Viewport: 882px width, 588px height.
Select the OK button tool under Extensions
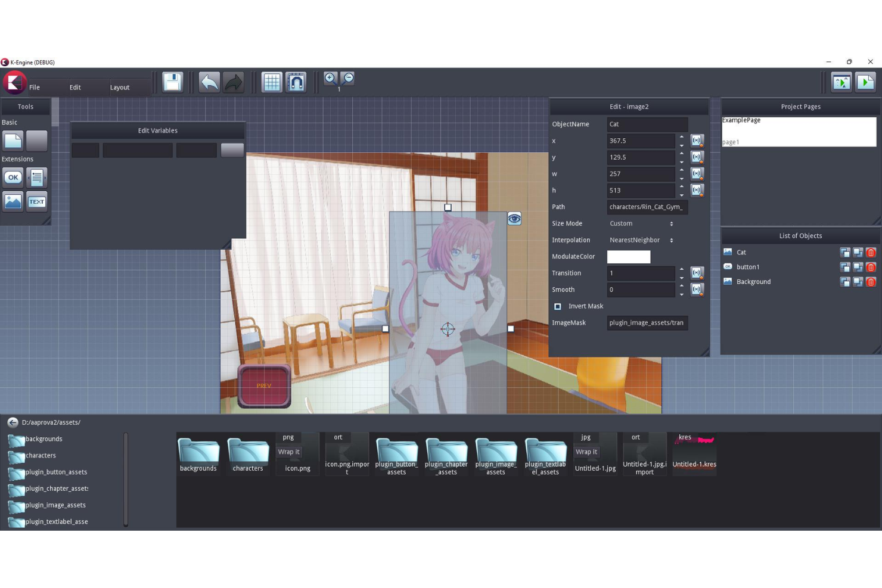tap(13, 177)
